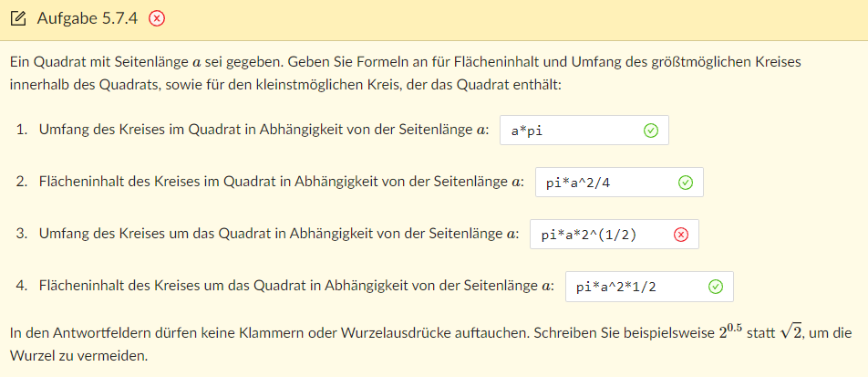Click the heading text Aufgabe 5.7.4
The image size is (868, 377).
tap(88, 19)
